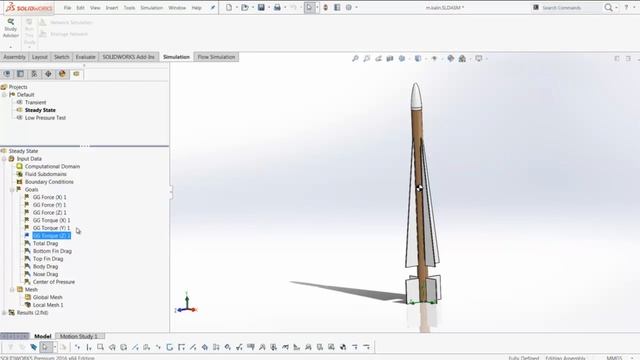Screen dimensions: 640x360
Task: Select the Low Pressure Test project
Action: point(45,118)
